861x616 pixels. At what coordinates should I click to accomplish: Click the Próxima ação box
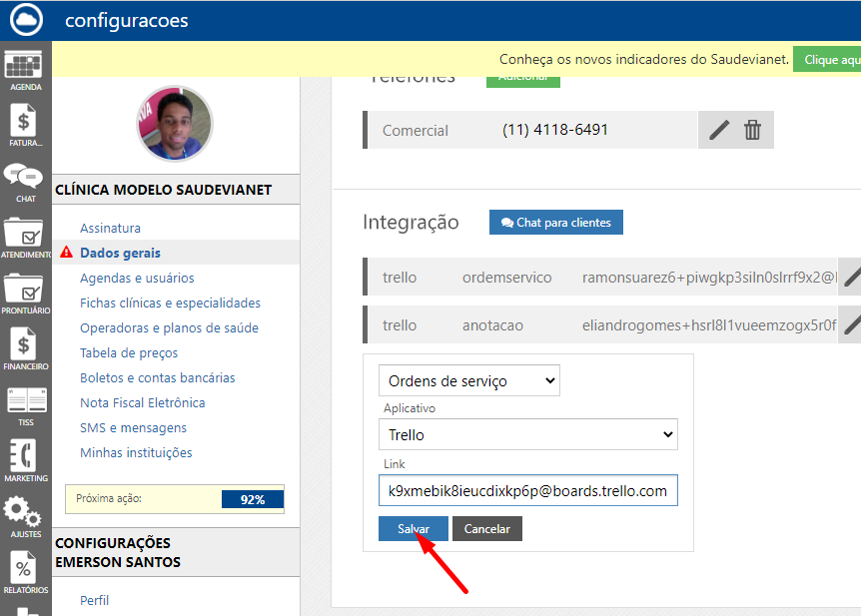click(x=175, y=499)
